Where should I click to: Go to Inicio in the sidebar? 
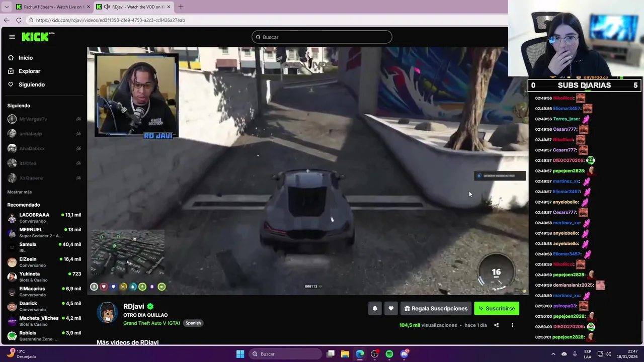pos(26,58)
